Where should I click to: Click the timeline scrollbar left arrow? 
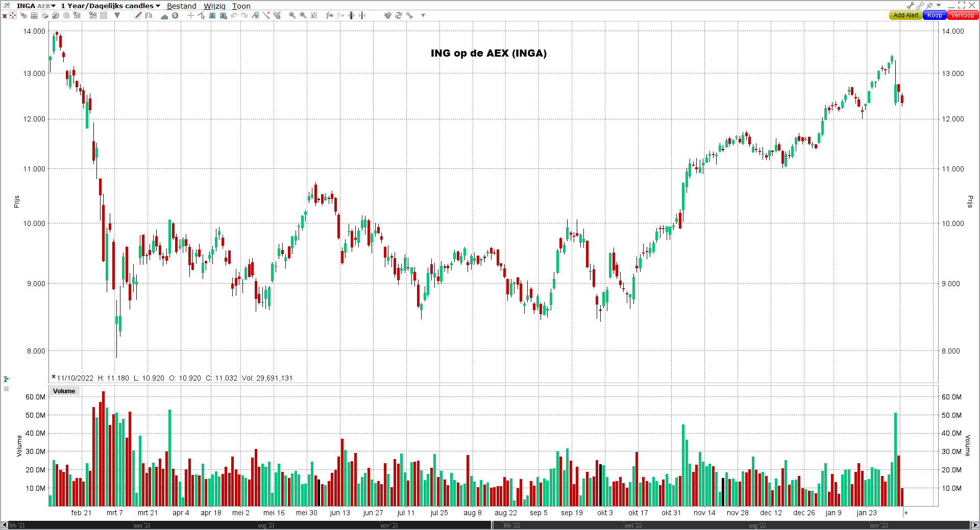4,525
